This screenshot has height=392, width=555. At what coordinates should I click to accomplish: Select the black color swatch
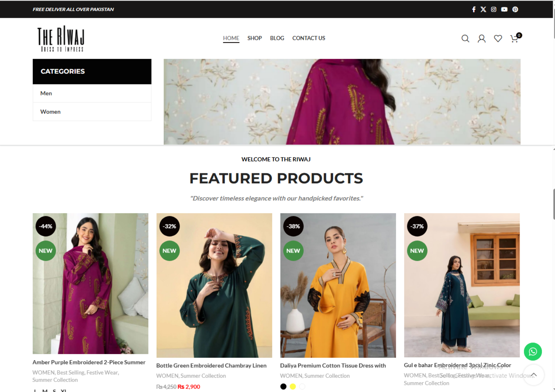tap(283, 387)
